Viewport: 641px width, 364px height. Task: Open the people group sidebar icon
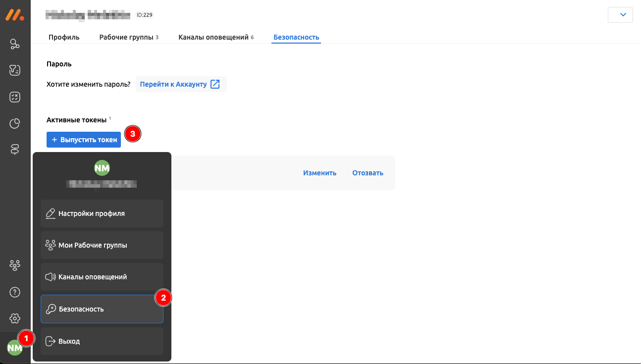(15, 265)
